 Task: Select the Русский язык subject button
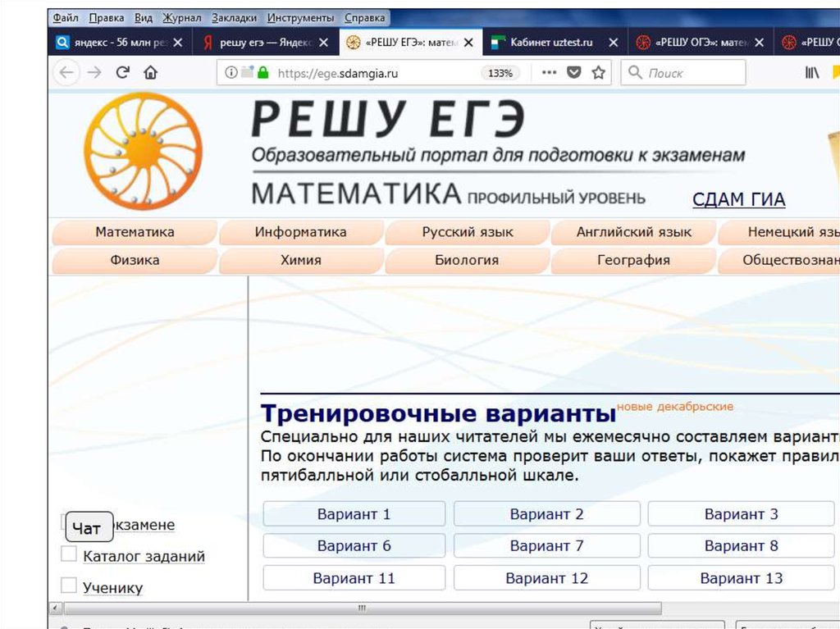pos(467,232)
